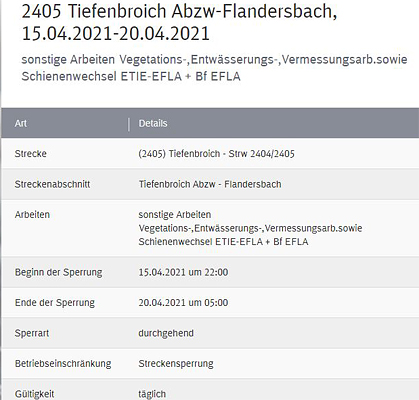
Task: Click the Betriebseinschränkung row label
Action: 63,363
